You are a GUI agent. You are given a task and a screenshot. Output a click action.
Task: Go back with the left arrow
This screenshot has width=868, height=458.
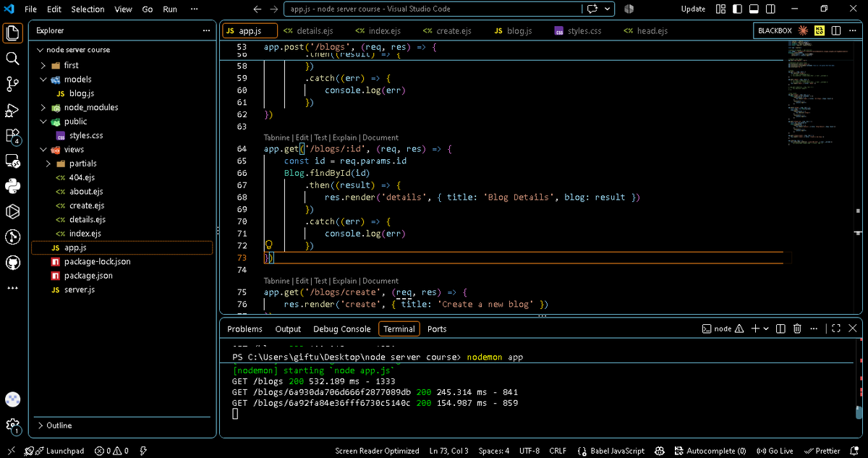(258, 9)
